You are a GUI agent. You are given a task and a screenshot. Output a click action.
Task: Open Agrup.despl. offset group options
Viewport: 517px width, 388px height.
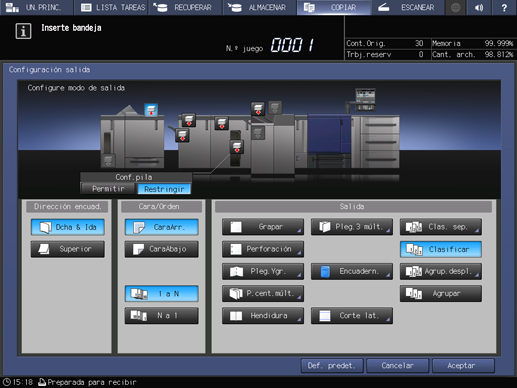(x=441, y=271)
